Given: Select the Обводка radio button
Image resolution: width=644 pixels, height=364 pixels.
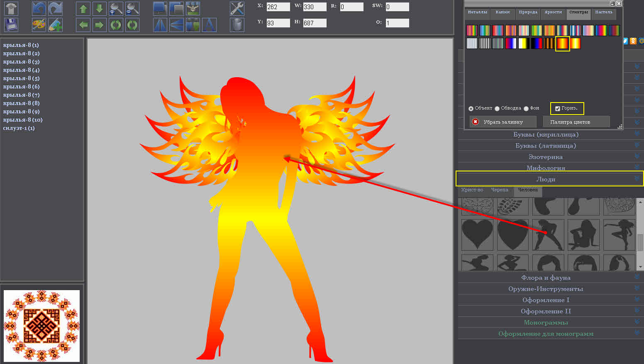Looking at the screenshot, I should (x=497, y=109).
